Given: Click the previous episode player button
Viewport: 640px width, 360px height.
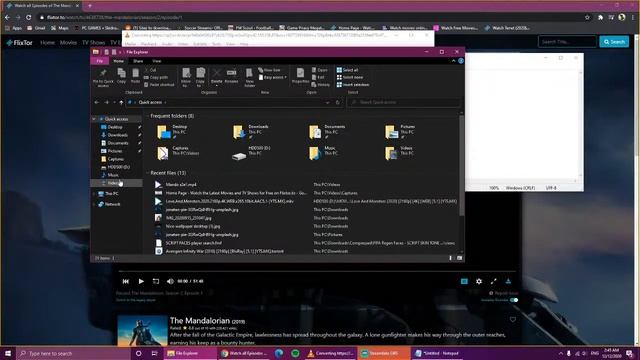Looking at the screenshot, I should pyautogui.click(x=126, y=281).
